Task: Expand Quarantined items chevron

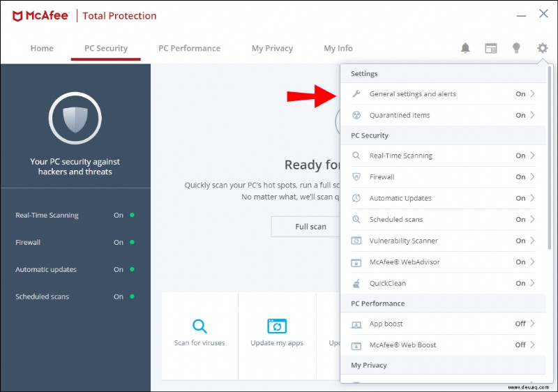Action: (532, 115)
